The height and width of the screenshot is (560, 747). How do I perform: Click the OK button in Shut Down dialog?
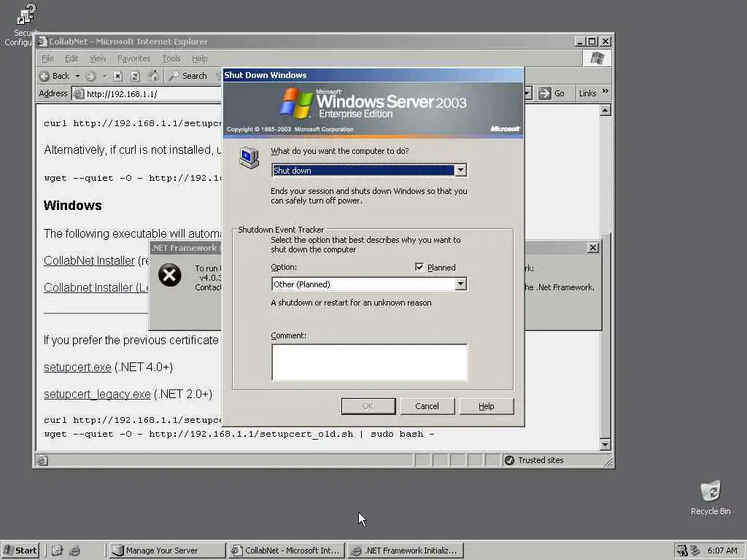pyautogui.click(x=368, y=406)
